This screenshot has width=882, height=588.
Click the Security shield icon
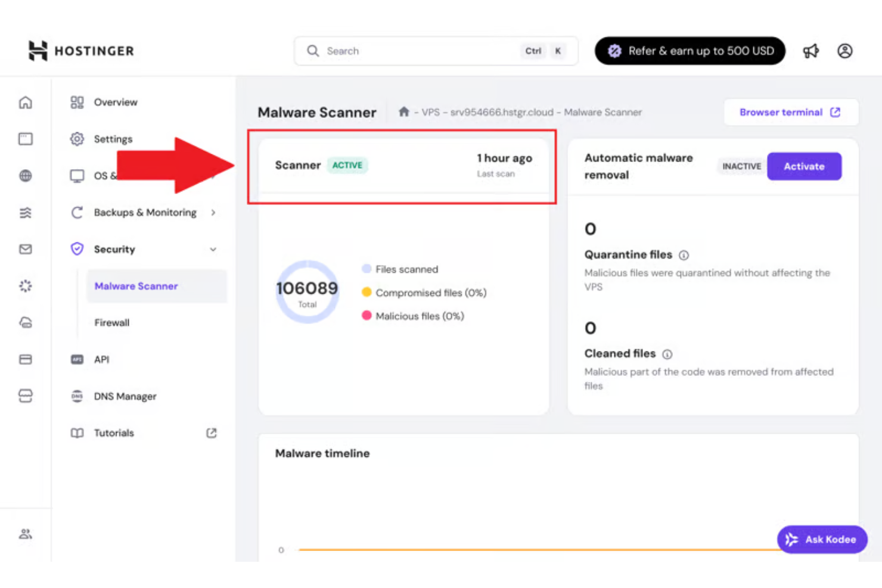[x=77, y=249]
